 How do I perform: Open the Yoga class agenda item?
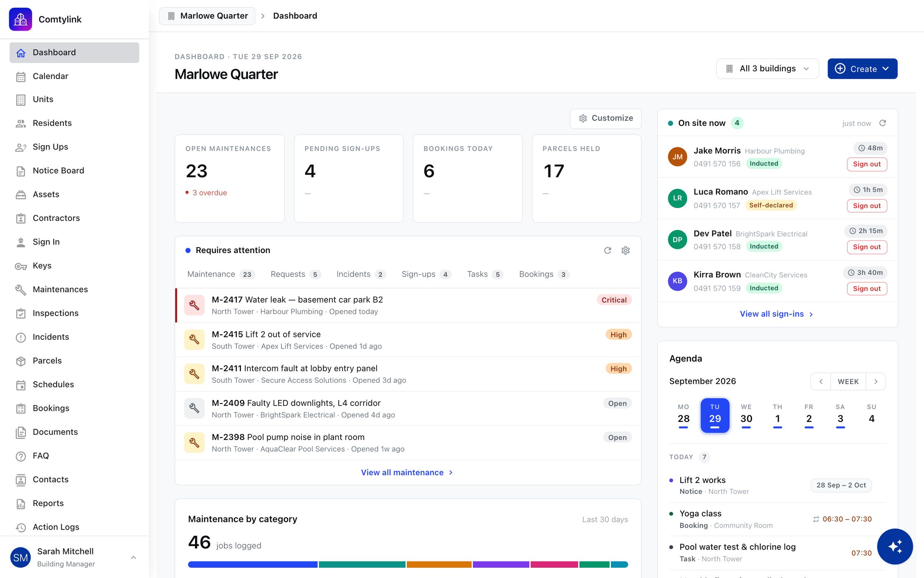(x=777, y=519)
